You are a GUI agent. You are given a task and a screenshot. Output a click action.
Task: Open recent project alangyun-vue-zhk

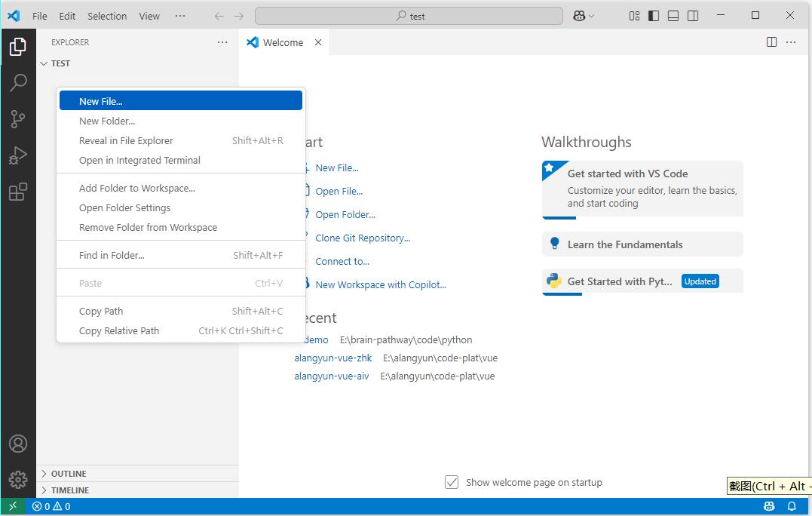[333, 358]
